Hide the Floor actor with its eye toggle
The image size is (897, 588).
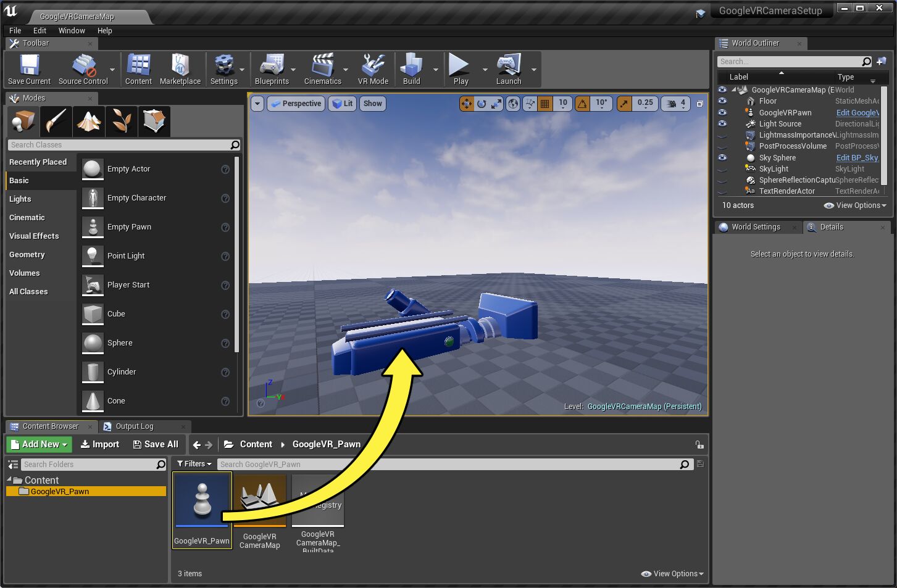[722, 101]
